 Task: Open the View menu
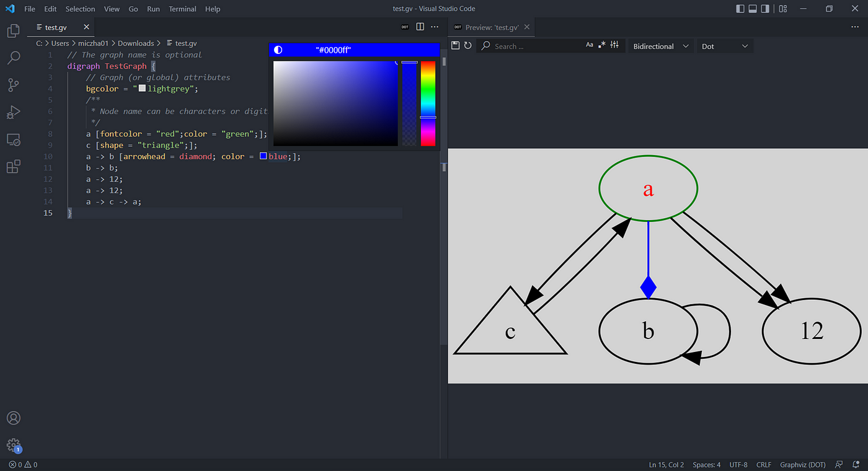112,9
